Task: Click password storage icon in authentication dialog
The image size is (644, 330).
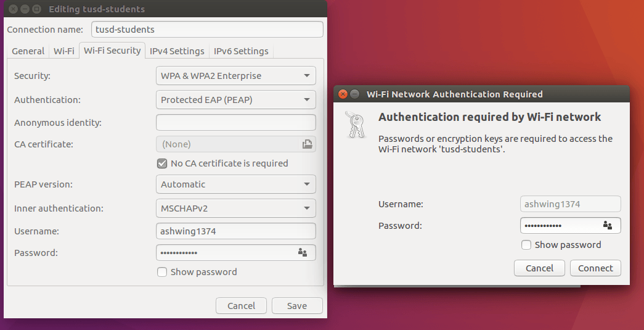Action: (608, 226)
